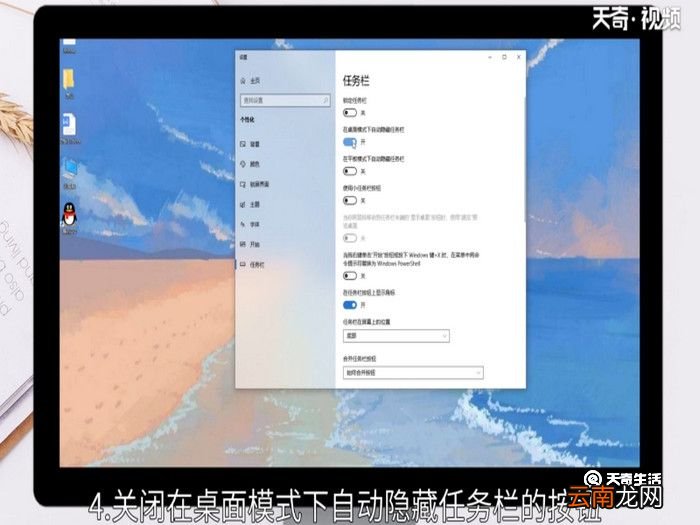The image size is (700, 525).
Task: Maximize the Settings window
Action: 504,57
